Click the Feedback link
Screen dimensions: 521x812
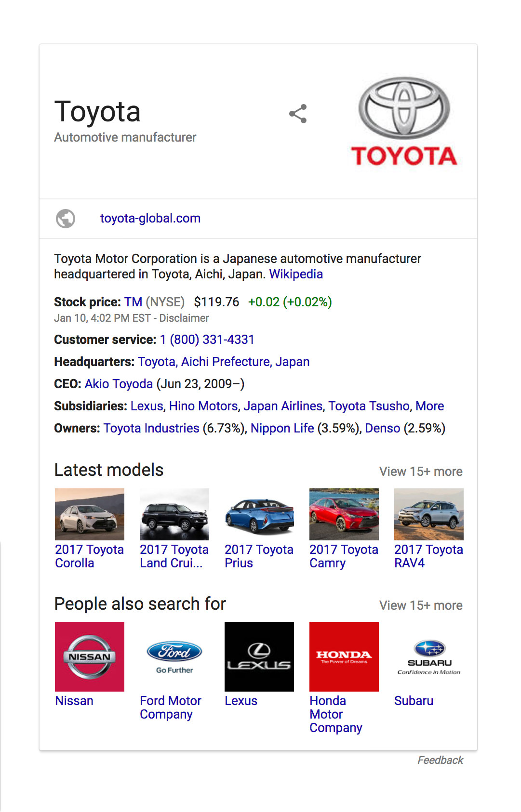(x=440, y=760)
